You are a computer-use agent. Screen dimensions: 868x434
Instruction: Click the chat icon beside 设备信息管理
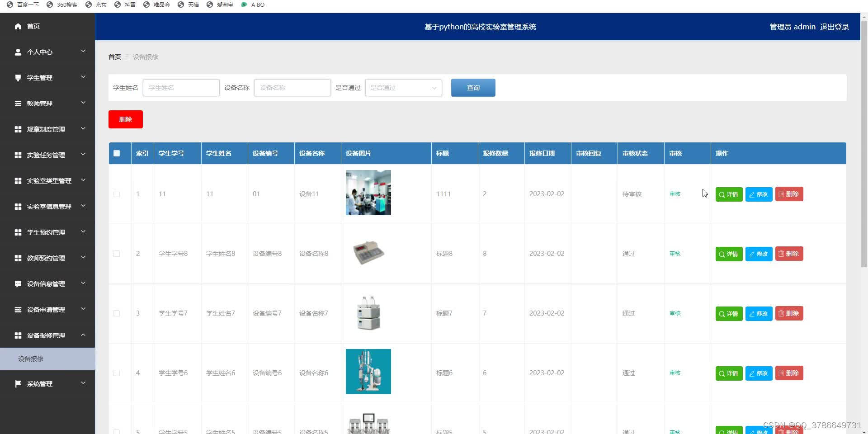point(18,284)
